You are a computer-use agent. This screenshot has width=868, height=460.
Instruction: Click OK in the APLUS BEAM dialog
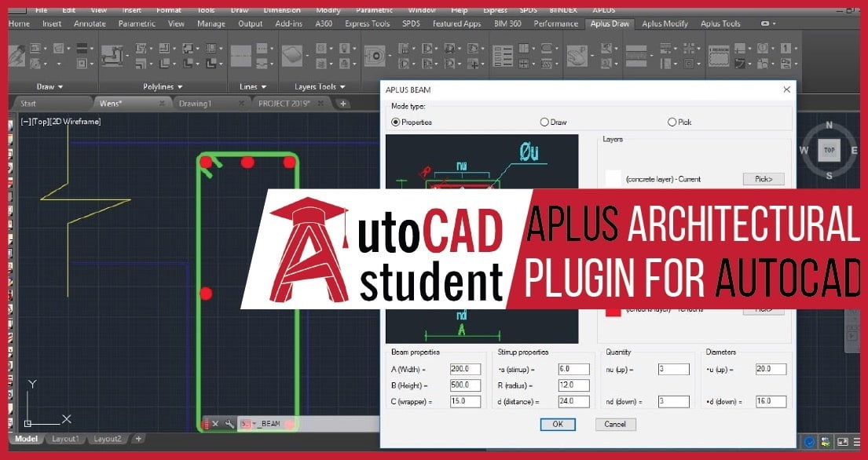point(558,424)
